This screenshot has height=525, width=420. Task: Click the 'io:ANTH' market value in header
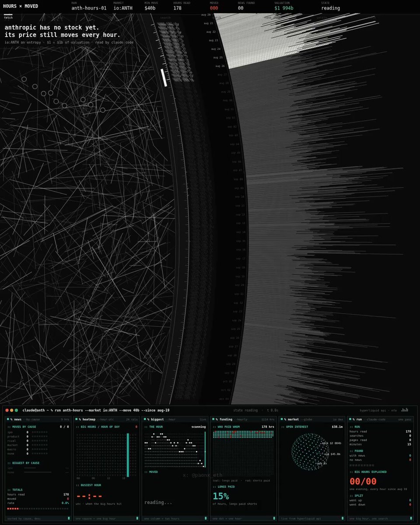tap(123, 8)
